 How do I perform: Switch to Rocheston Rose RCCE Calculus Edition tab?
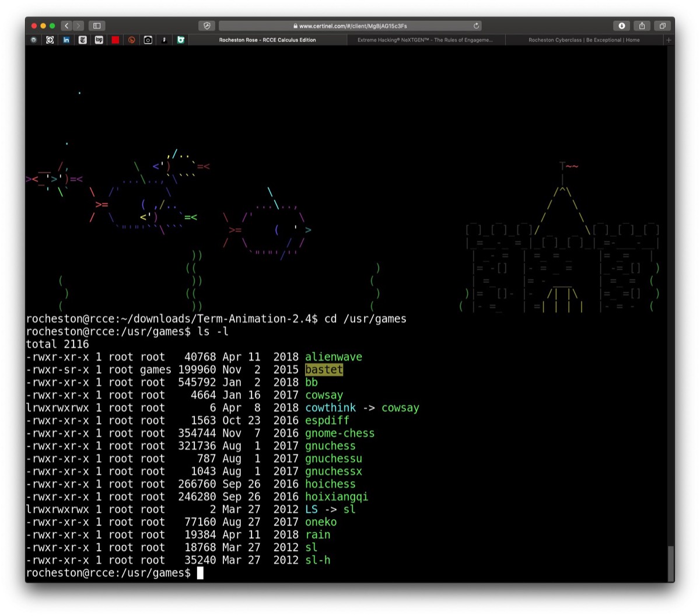click(x=268, y=40)
